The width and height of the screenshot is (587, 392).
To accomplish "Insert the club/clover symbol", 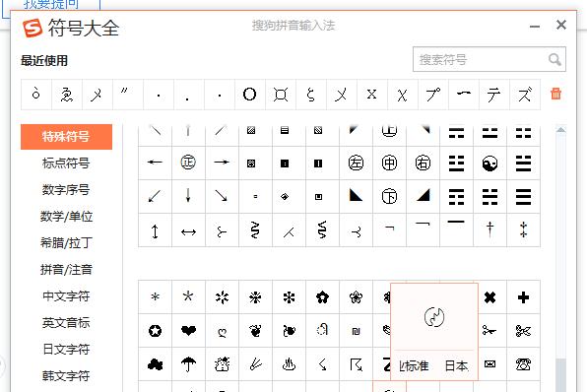I will pyautogui.click(x=155, y=363).
